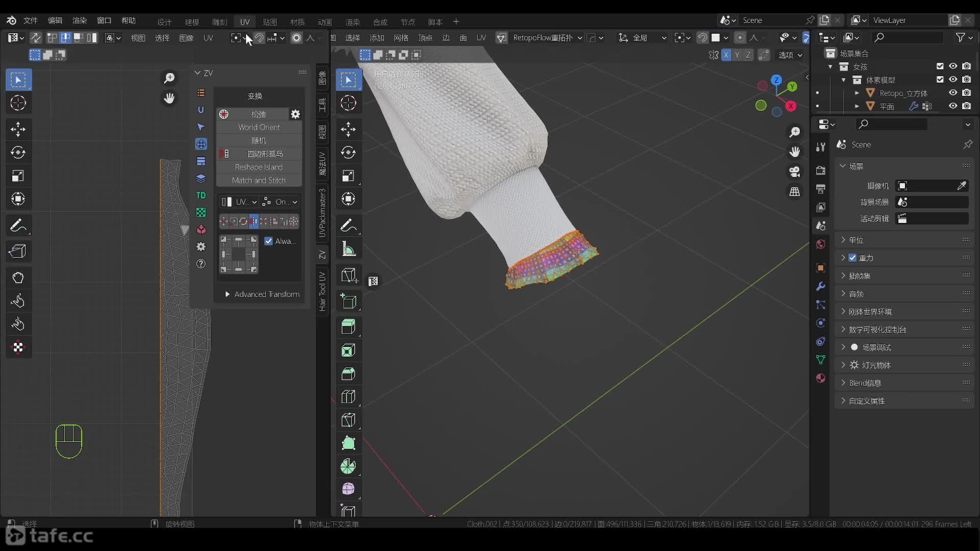Viewport: 980px width, 551px height.
Task: Open the ZenUV stack layers tab
Action: pos(201,178)
